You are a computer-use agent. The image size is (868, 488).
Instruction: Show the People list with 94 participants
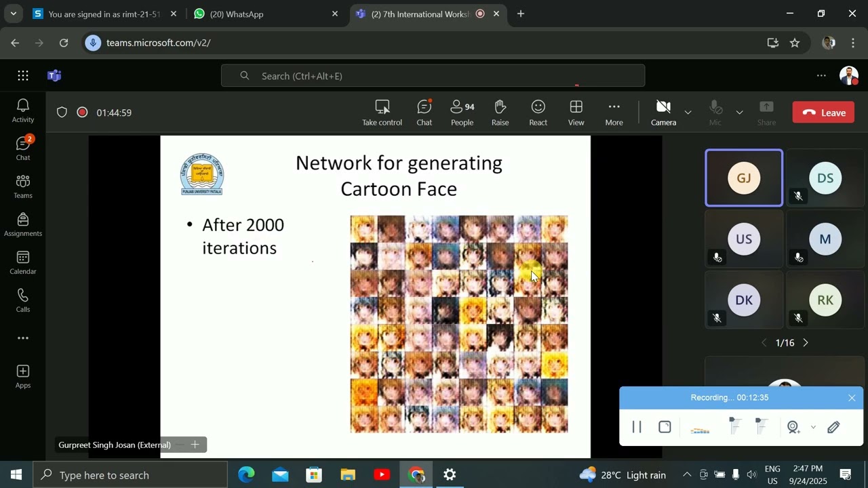462,113
